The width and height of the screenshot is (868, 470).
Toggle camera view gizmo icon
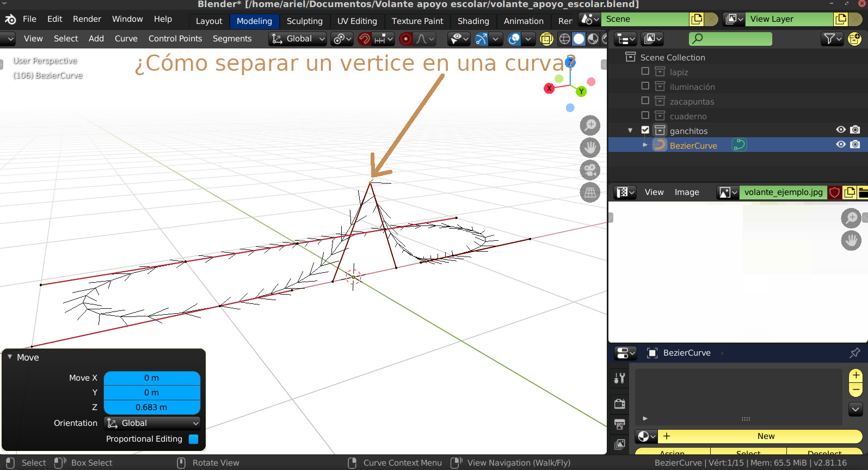pyautogui.click(x=590, y=170)
